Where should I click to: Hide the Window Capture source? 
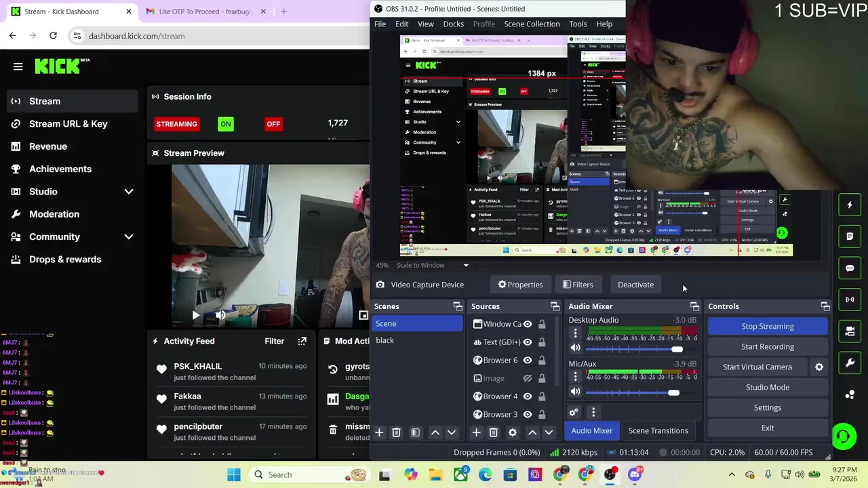[528, 324]
